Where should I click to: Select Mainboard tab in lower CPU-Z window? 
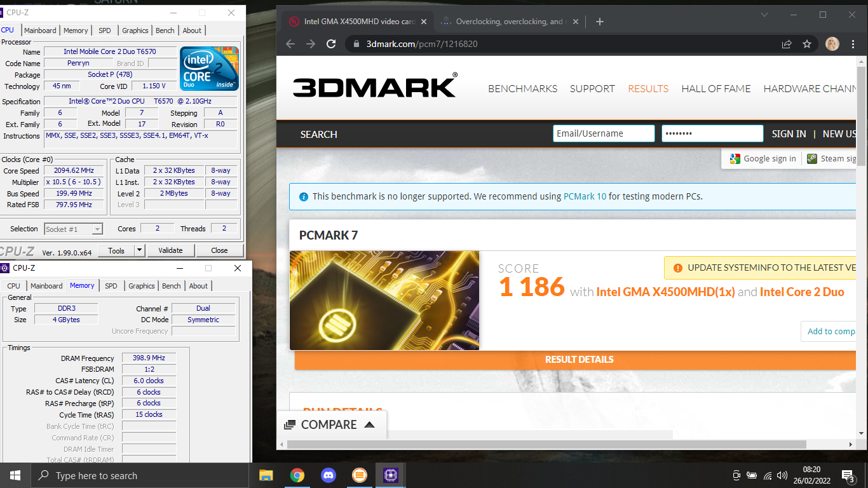click(x=46, y=286)
